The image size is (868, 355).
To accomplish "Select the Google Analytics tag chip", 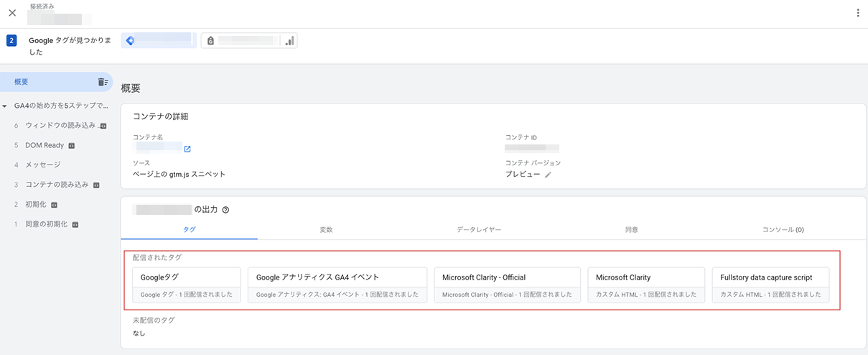I will click(249, 41).
